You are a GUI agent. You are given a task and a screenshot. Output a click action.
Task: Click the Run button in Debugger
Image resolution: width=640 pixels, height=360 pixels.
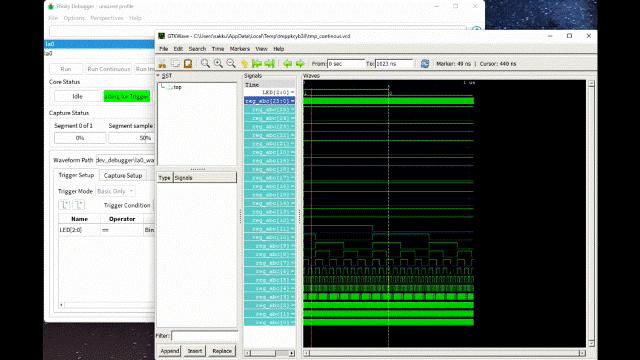click(66, 69)
